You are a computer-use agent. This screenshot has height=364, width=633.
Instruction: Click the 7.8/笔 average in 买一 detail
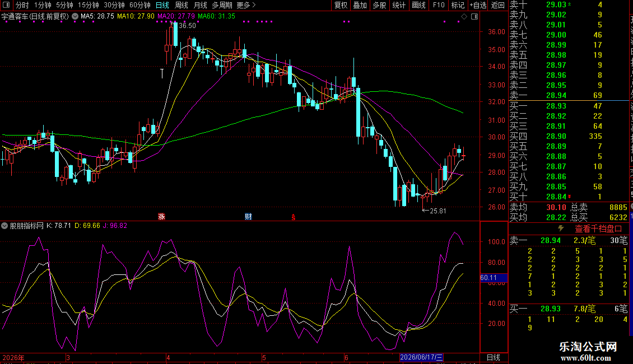[585, 309]
